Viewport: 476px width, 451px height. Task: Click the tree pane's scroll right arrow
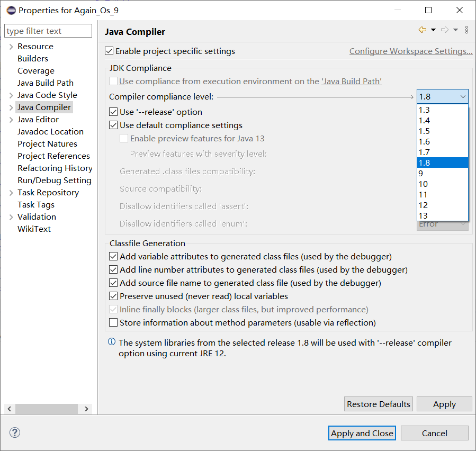tap(86, 409)
